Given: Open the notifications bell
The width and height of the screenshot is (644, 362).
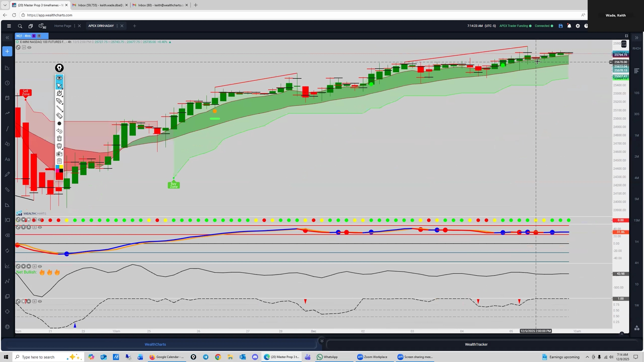Looking at the screenshot, I should coord(569,26).
